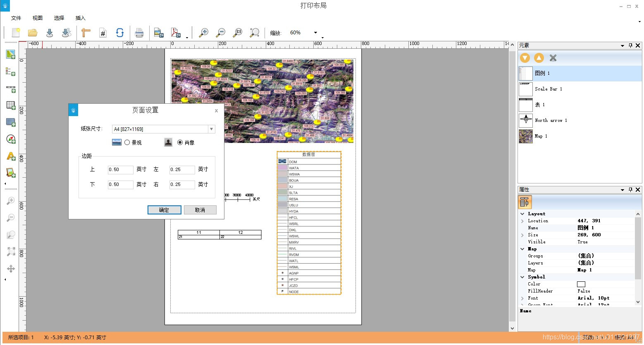The height and width of the screenshot is (345, 644).
Task: Insert a scale bar element
Action: [x=11, y=88]
